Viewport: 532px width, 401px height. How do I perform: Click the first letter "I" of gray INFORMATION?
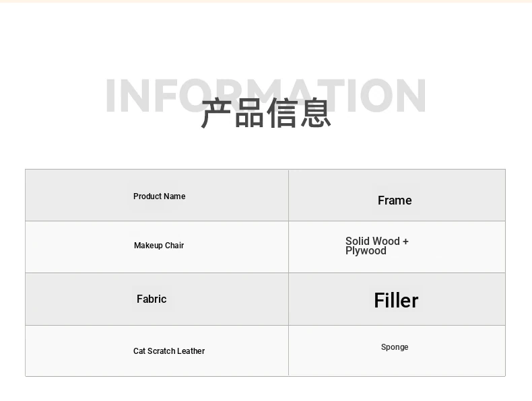pos(111,96)
